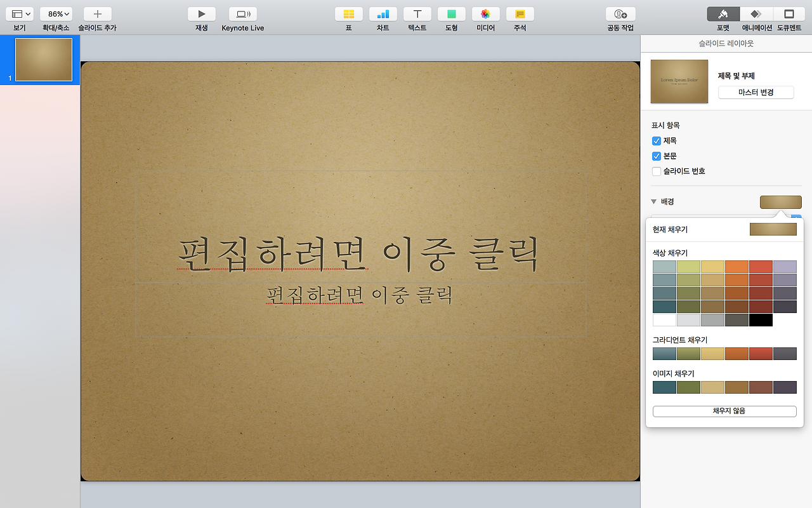
Task: Open the 도형 shape picker
Action: coord(451,14)
